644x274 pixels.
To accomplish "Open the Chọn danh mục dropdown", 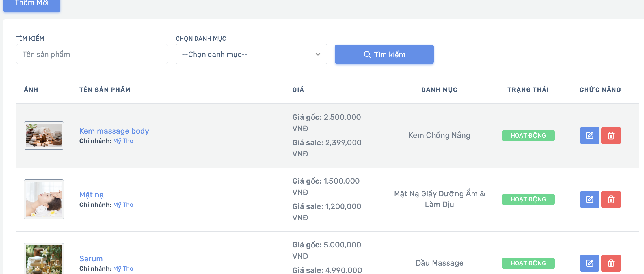I will point(251,54).
